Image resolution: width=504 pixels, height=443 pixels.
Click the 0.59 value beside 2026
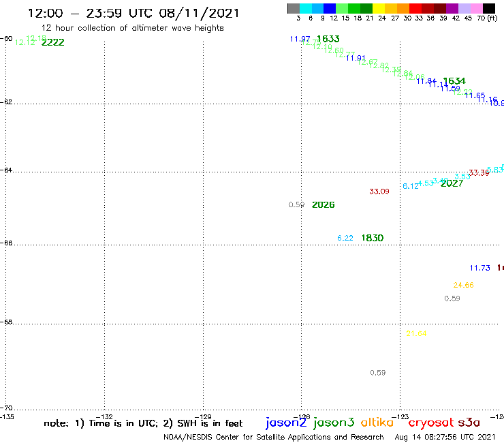pos(296,204)
